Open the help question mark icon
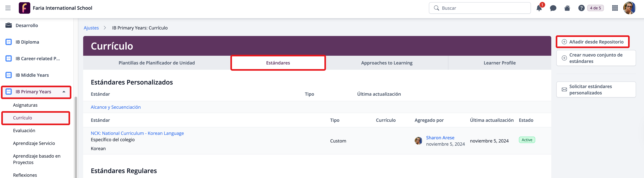Screen dimensions: 644x178 coord(581,8)
